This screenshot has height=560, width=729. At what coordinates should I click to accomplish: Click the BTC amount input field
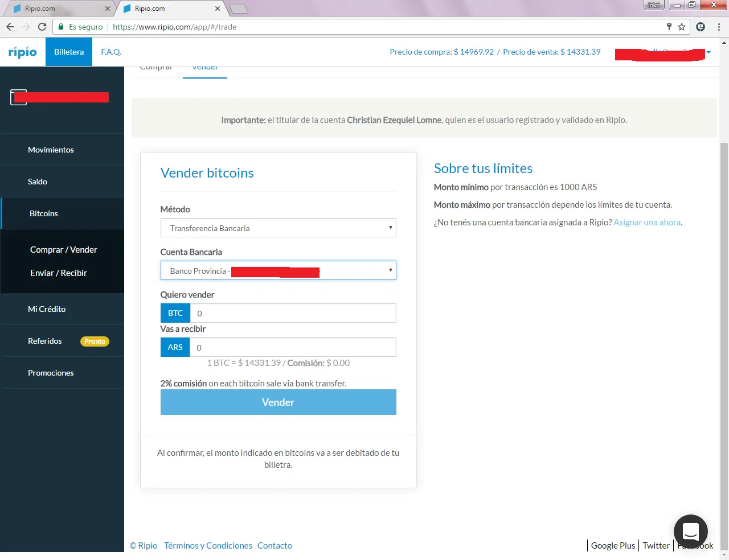point(293,313)
